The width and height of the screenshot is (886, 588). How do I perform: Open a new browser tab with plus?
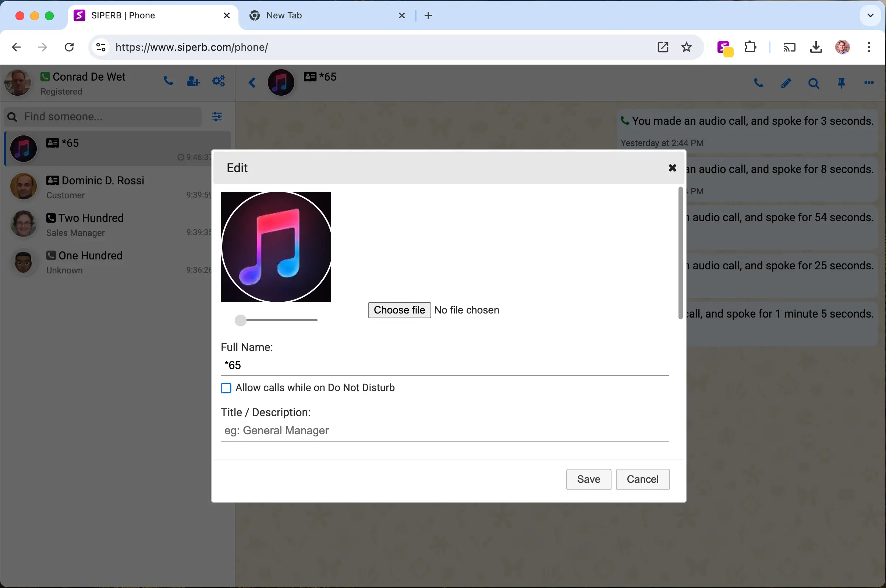[x=428, y=15]
